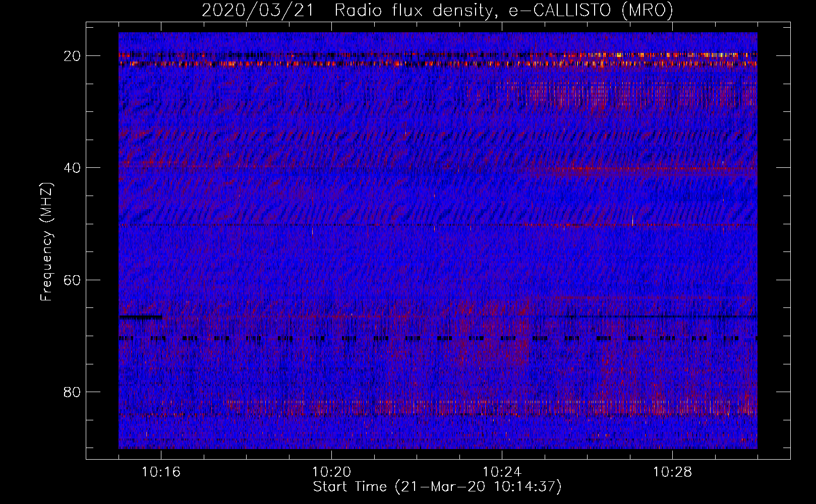This screenshot has width=816, height=504.
Task: Click the 40 MHz frequency tick label
Action: pos(72,168)
